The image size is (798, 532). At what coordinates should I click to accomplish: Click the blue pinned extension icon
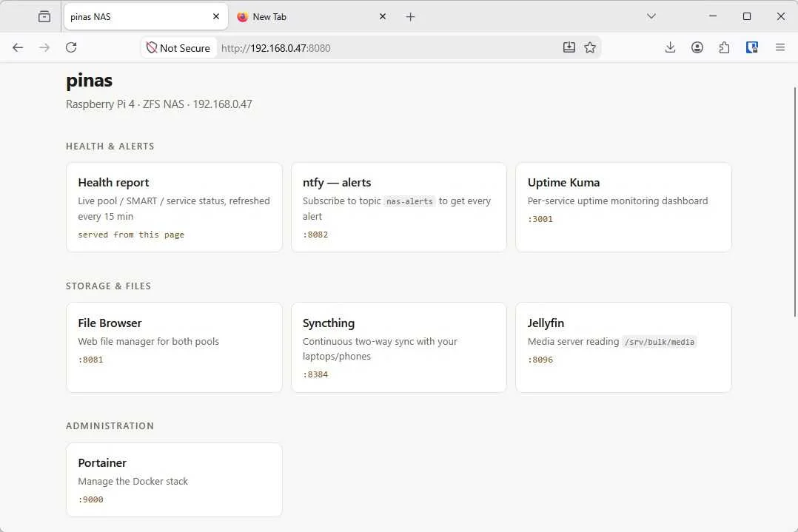click(751, 47)
